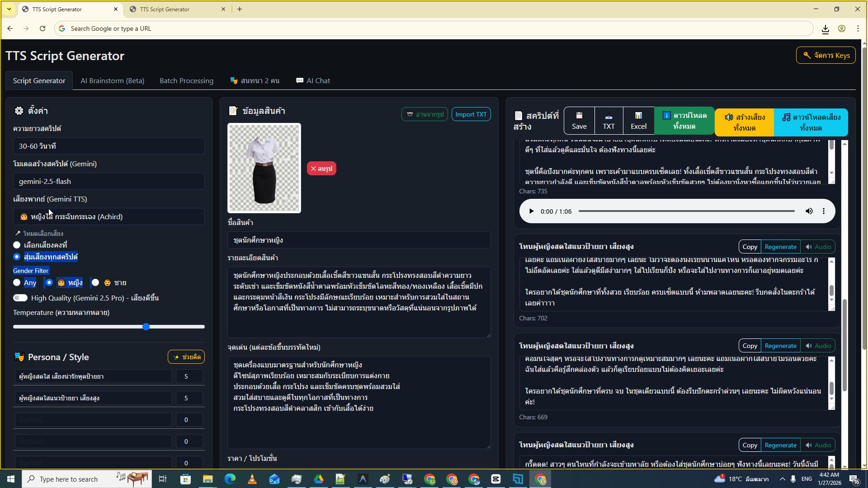Screen dimensions: 868x488
Task: Click the Save script icon button
Action: 579,121
